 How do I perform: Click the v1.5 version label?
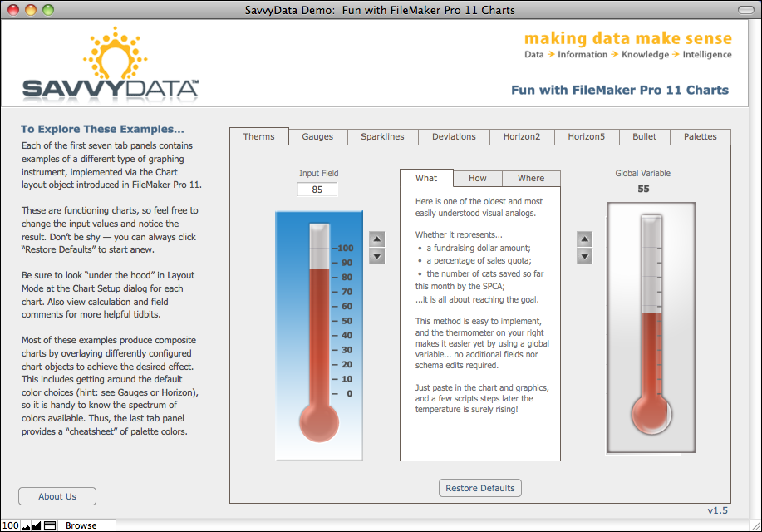click(x=718, y=510)
